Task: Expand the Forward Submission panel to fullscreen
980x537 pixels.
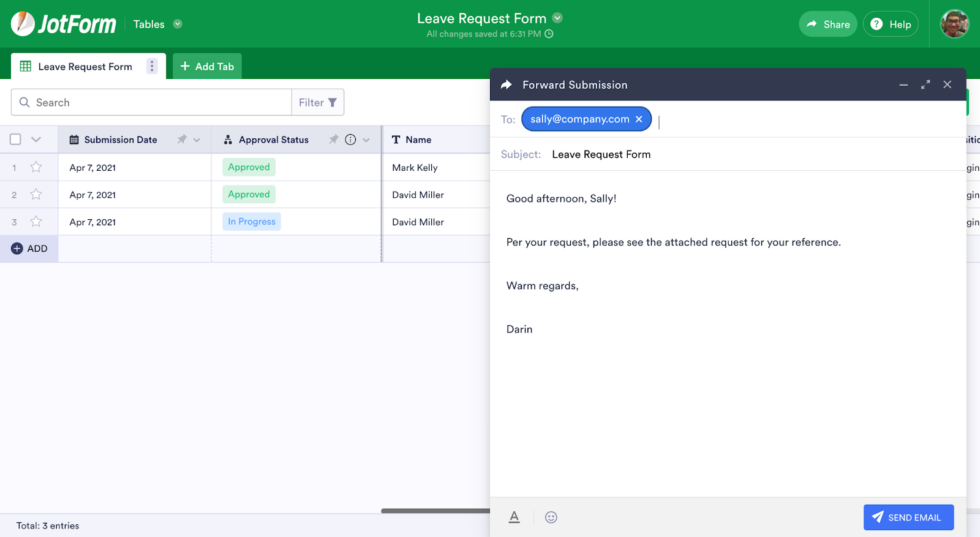Action: 925,84
